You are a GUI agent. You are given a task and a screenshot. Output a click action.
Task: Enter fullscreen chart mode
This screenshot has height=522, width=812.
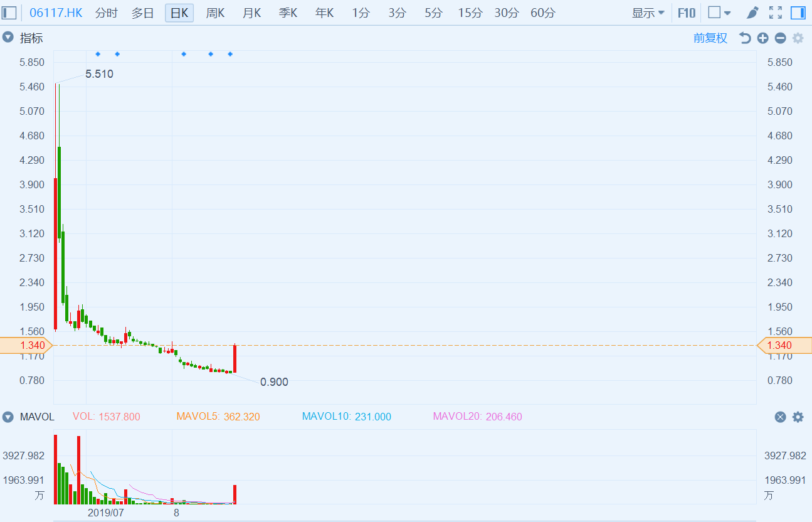click(776, 13)
